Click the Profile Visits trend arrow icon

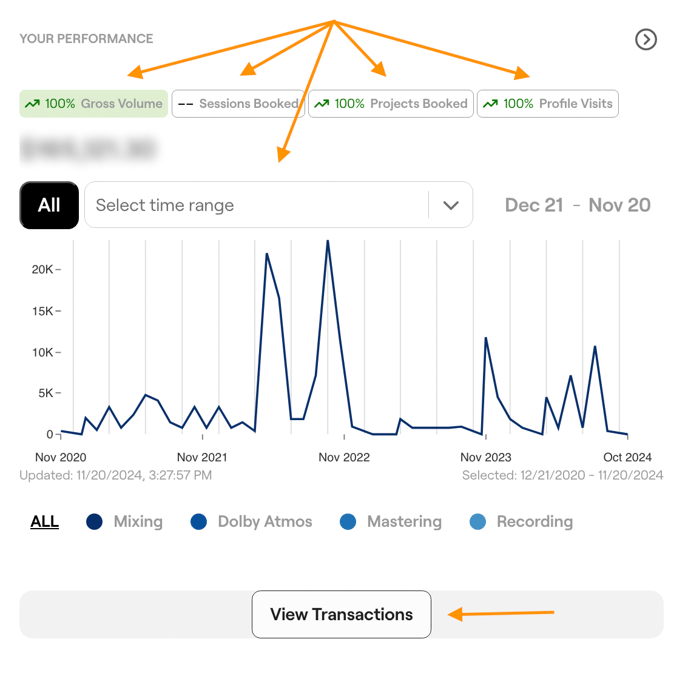coord(490,104)
